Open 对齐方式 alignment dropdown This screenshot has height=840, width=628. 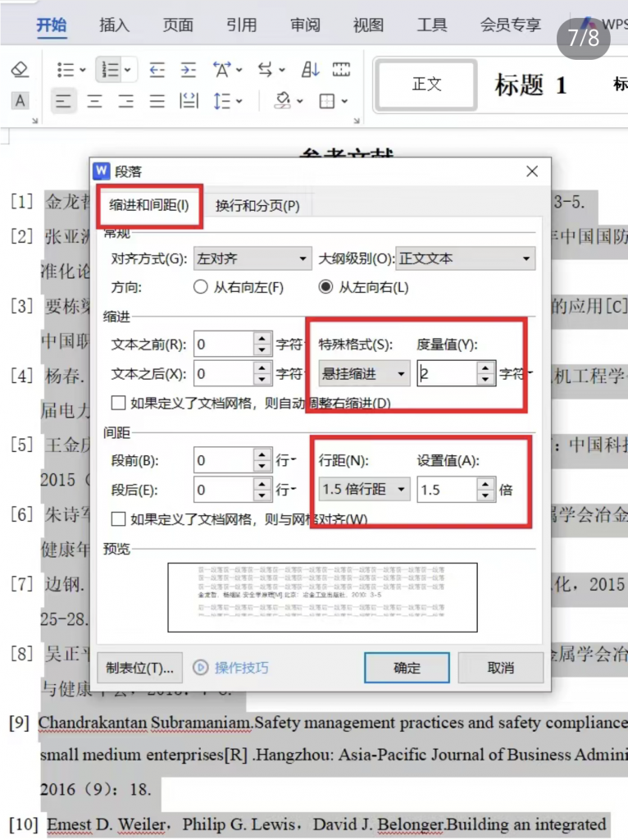point(253,258)
